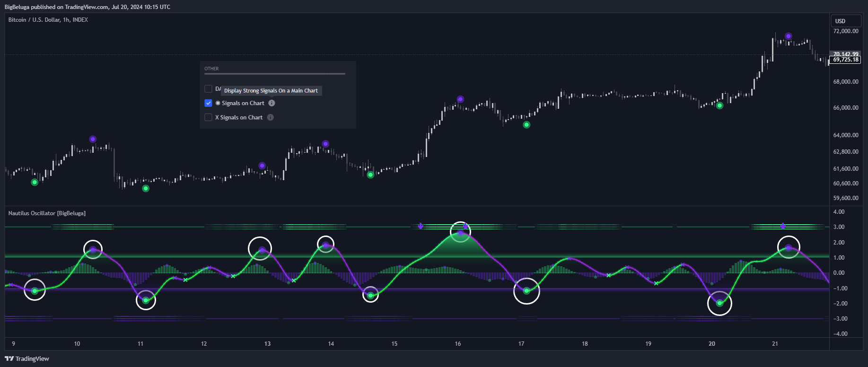Viewport: 868px width, 367px height.
Task: Click the 68,000.00 price axis label
Action: coord(846,82)
